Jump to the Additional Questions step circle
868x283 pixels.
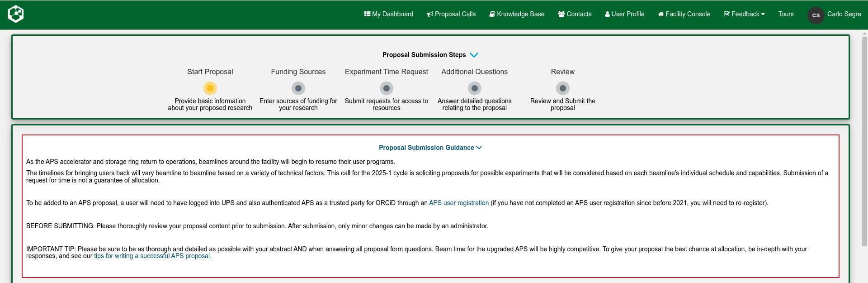(475, 88)
